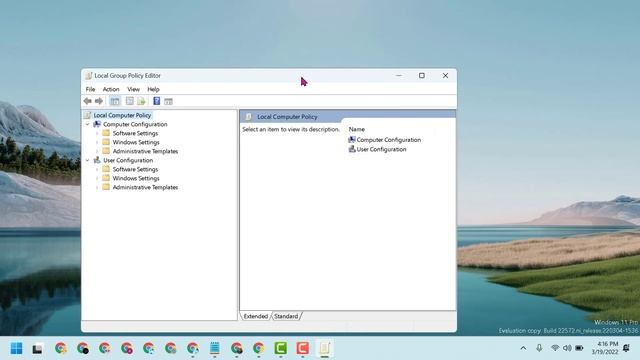Select Windows Settings folder under Computer Configuration
640x360 pixels.
point(136,142)
